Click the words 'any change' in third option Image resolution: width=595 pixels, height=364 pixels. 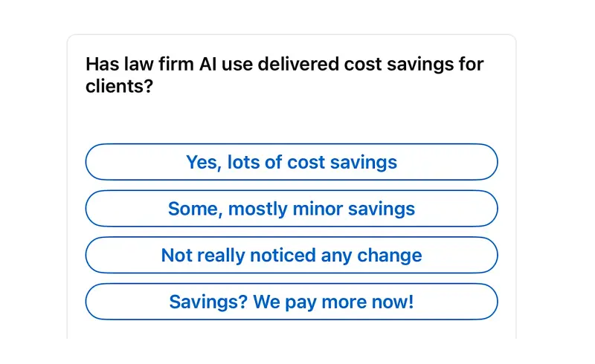(x=371, y=256)
